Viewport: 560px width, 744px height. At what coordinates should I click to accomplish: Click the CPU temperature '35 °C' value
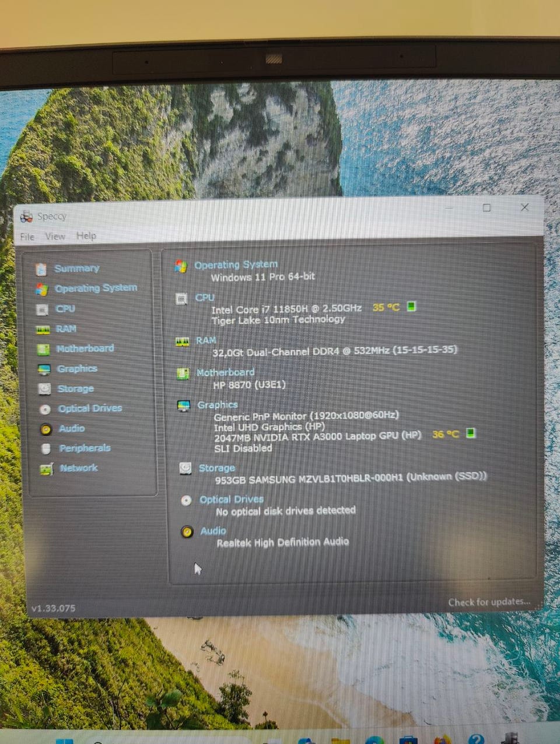click(386, 307)
